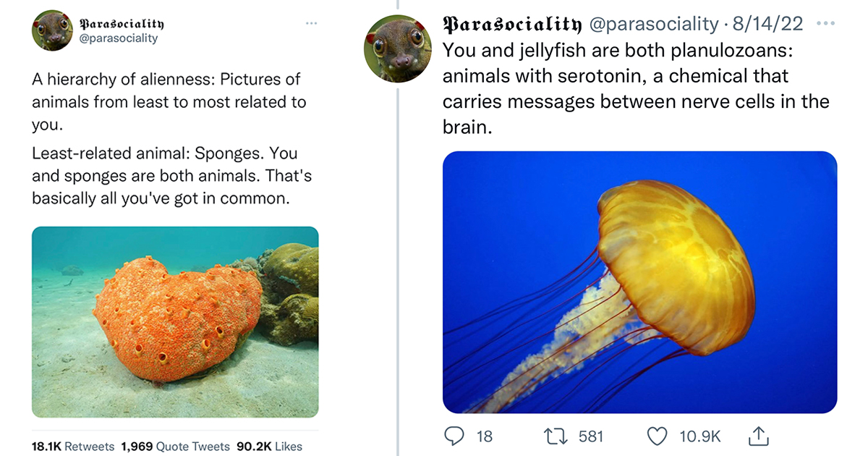Click the reply icon under the jellyfish tweet
Image resolution: width=868 pixels, height=456 pixels.
(x=454, y=436)
